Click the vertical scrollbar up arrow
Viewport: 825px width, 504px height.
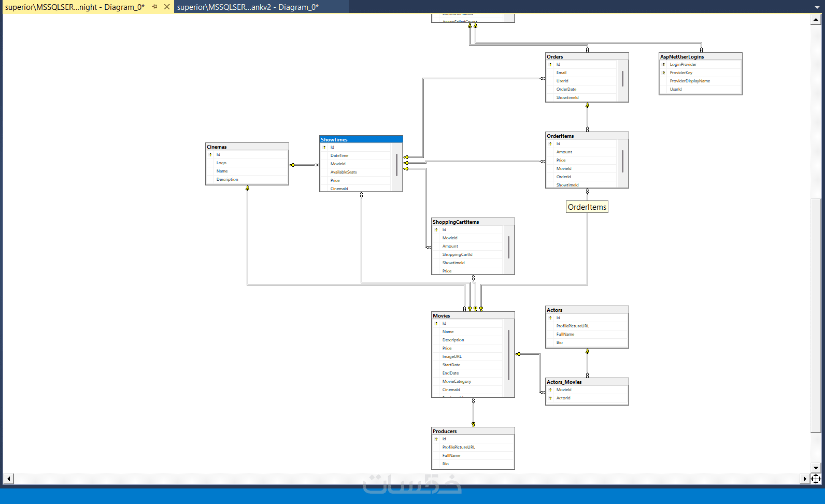(816, 20)
